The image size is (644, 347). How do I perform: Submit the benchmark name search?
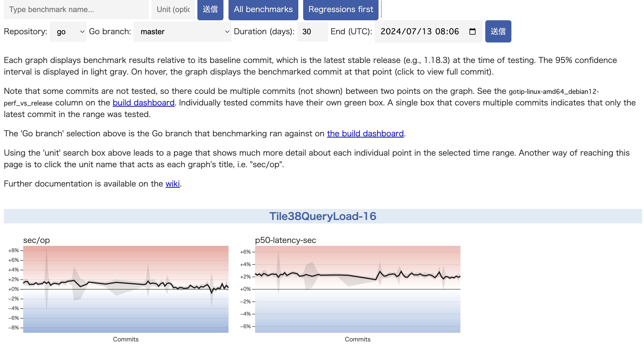(x=210, y=9)
